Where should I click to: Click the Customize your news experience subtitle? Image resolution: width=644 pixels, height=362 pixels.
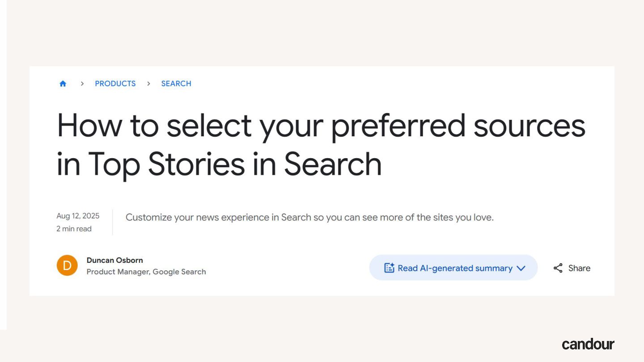pos(309,218)
